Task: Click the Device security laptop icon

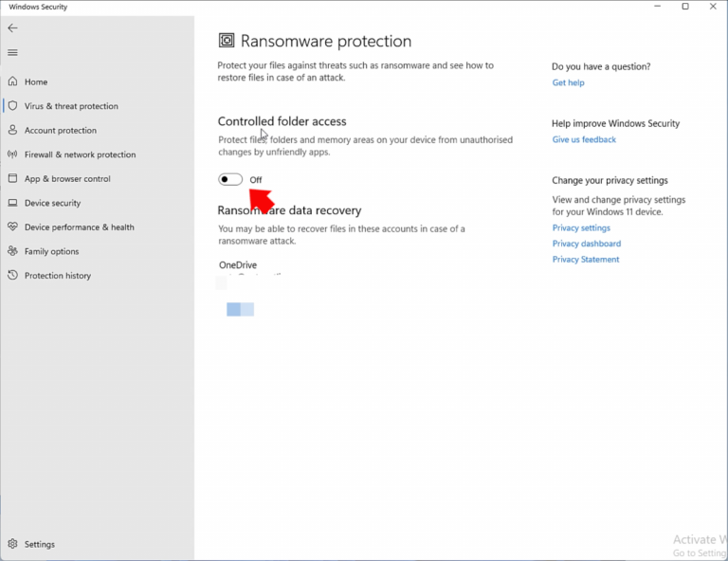Action: click(13, 203)
